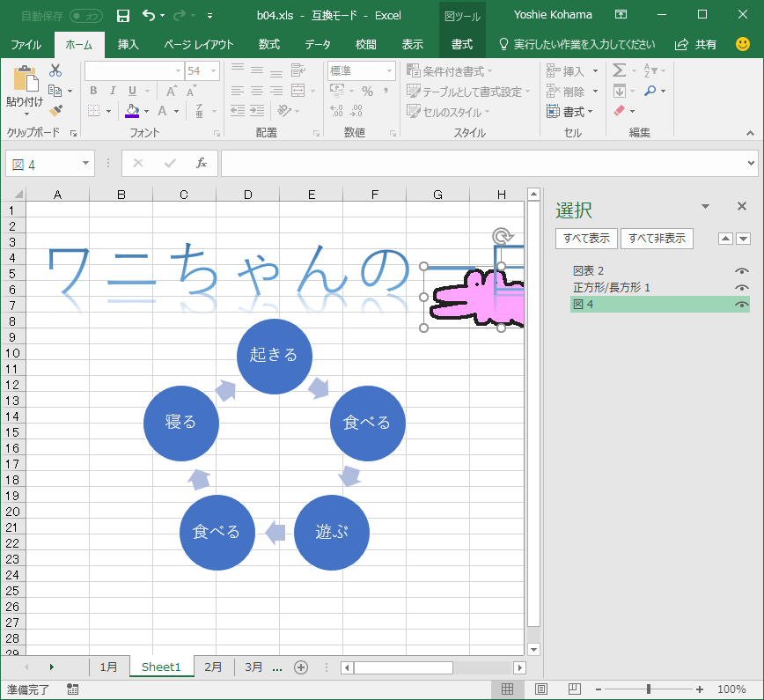Click the insert function fx icon
764x700 pixels.
click(202, 163)
